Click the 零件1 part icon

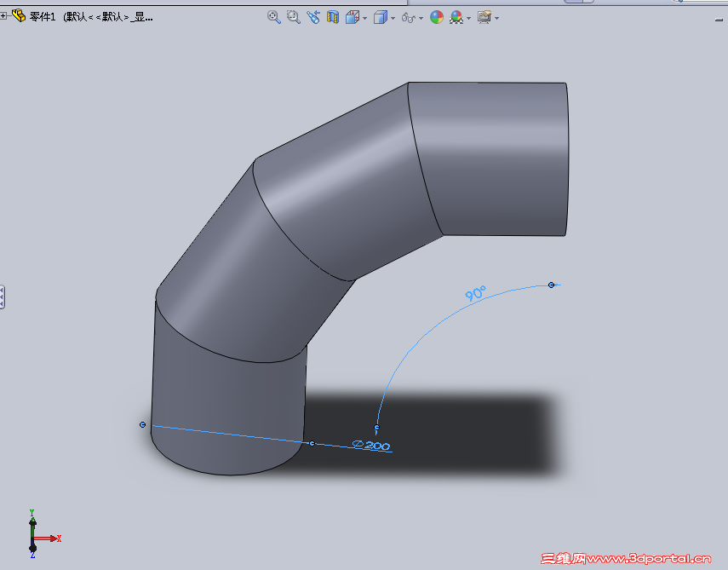click(x=19, y=16)
